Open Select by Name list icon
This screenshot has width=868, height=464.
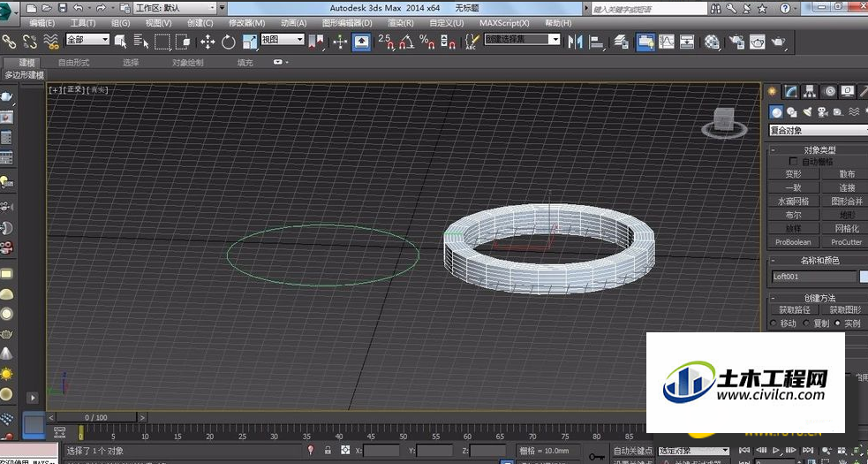[141, 41]
